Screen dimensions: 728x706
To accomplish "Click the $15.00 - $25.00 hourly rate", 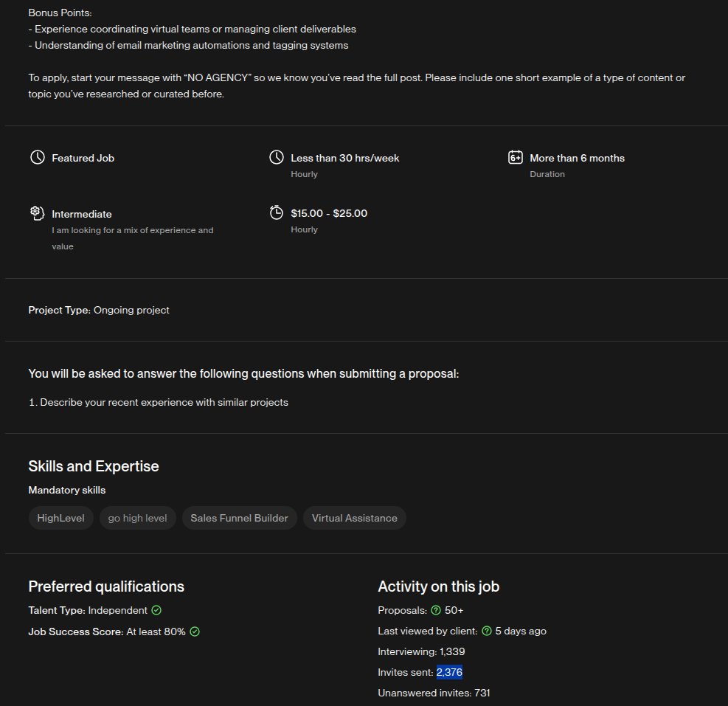I will pyautogui.click(x=329, y=213).
